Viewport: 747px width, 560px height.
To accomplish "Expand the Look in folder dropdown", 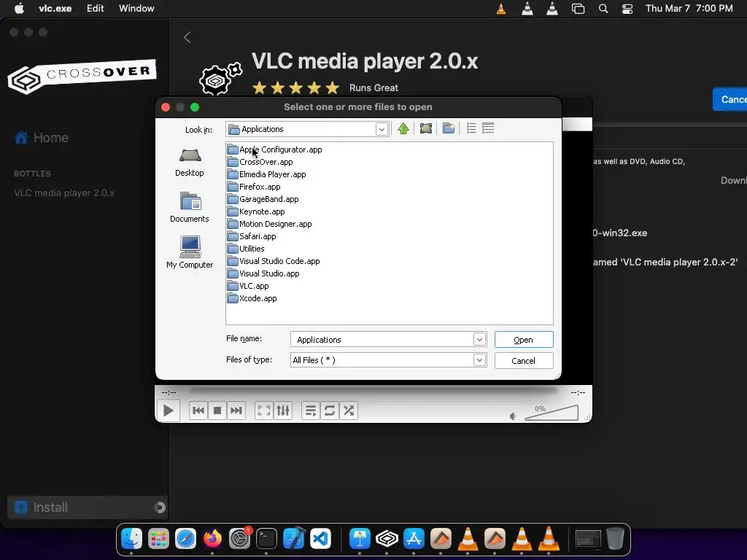I will [x=381, y=130].
